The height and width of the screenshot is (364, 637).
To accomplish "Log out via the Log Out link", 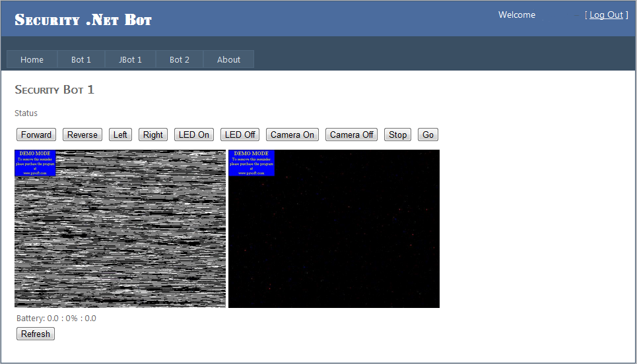I will point(606,15).
